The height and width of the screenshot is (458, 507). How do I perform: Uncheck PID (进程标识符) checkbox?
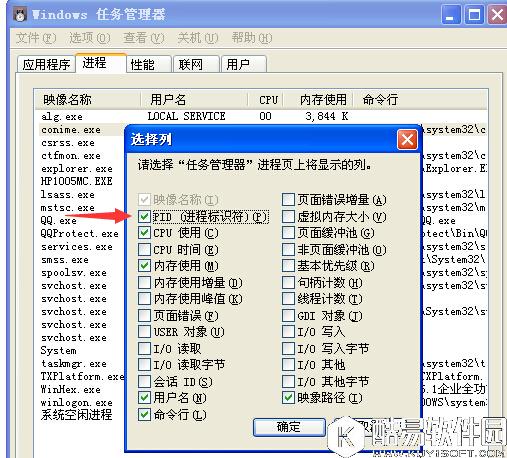pyautogui.click(x=144, y=217)
